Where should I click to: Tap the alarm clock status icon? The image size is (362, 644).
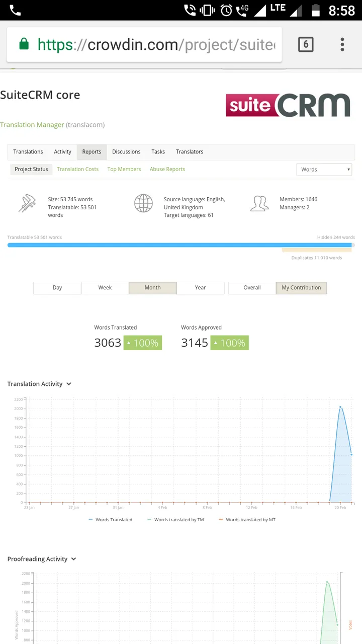click(226, 10)
